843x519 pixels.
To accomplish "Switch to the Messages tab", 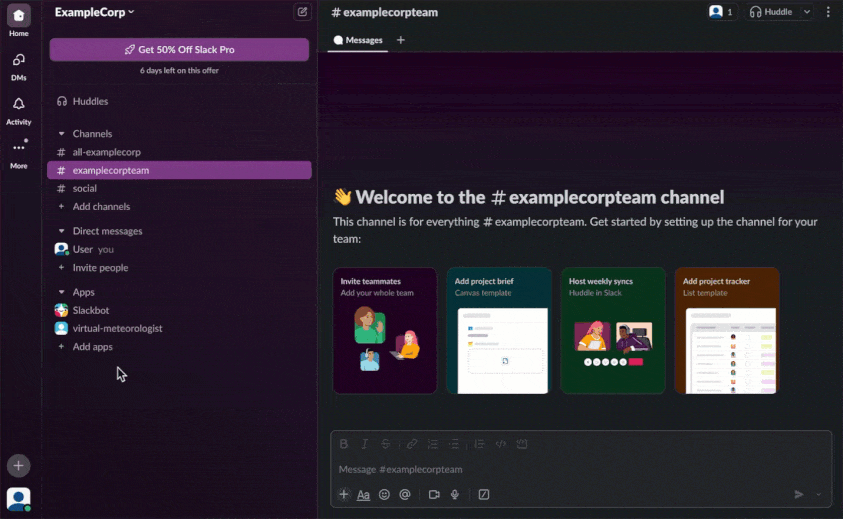I will coord(358,40).
